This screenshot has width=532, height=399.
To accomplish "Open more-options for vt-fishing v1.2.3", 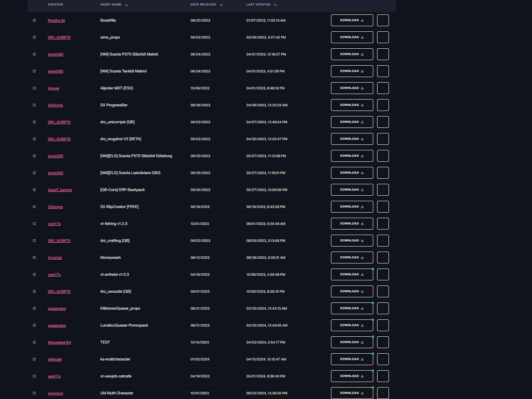I will 383,224.
